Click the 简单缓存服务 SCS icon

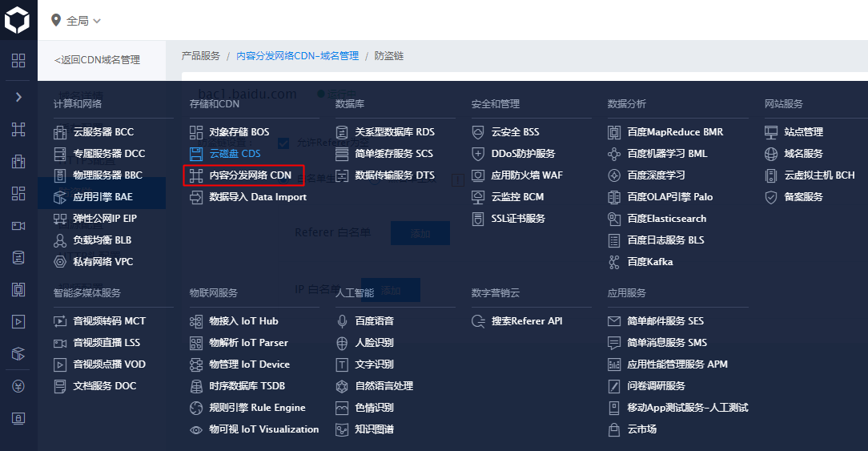coord(342,154)
